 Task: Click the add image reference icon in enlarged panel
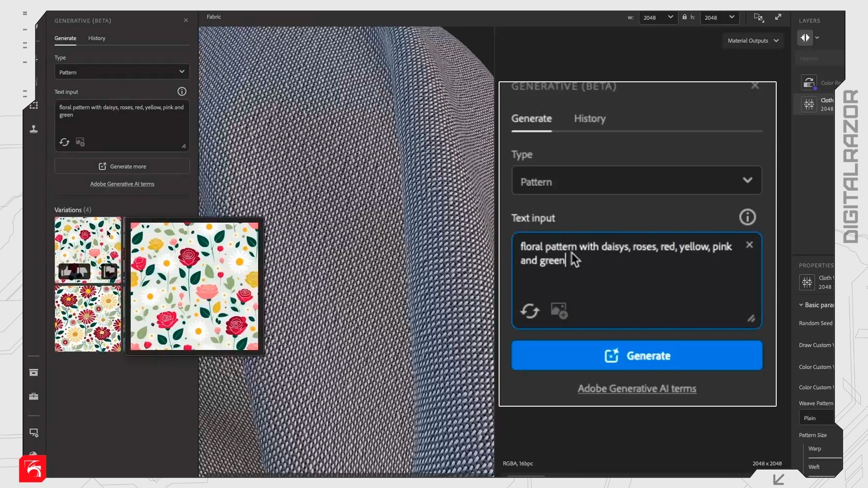pos(559,311)
